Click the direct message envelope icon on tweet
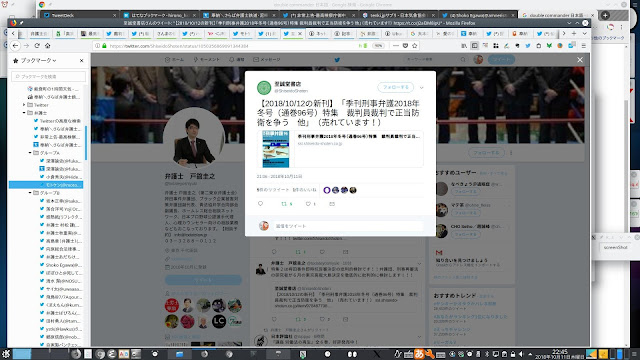The width and height of the screenshot is (640, 360). point(332,204)
